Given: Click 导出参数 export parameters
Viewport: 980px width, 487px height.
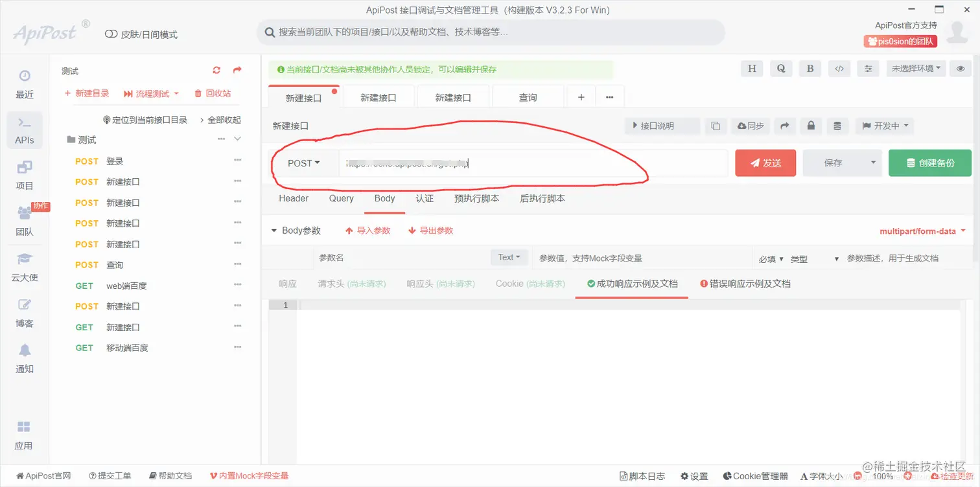Looking at the screenshot, I should click(430, 231).
